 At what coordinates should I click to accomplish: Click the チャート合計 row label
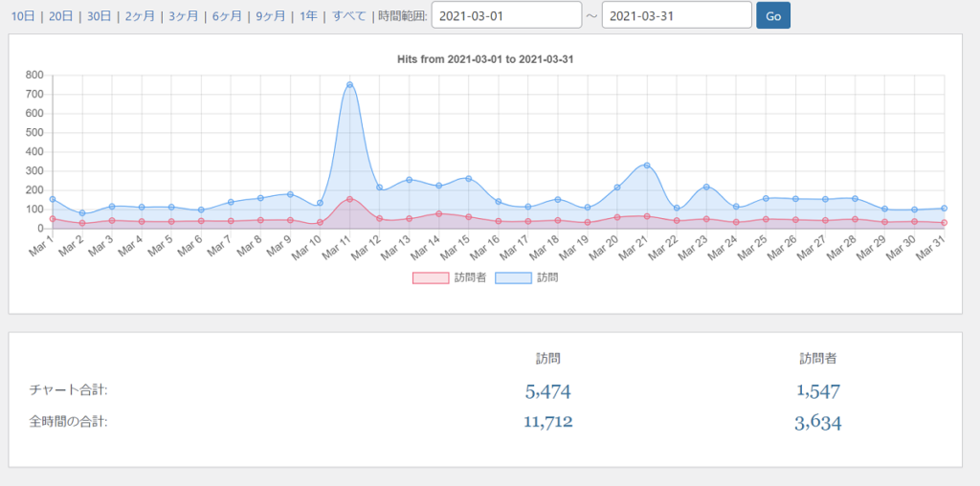pyautogui.click(x=68, y=390)
